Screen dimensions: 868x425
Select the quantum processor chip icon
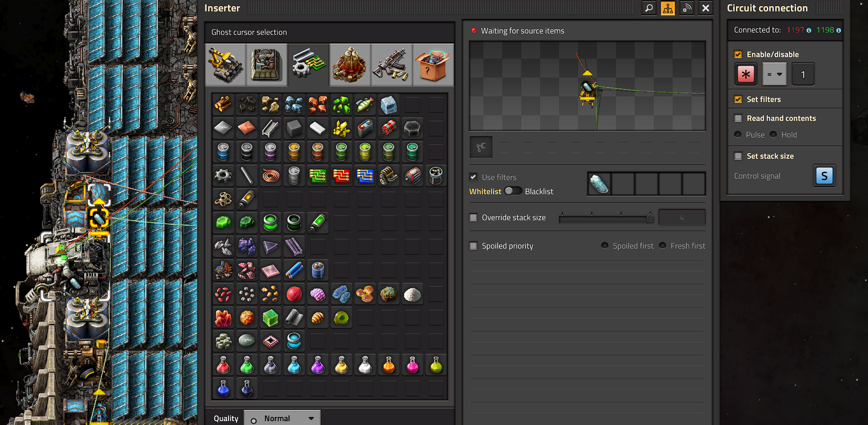pyautogui.click(x=271, y=341)
